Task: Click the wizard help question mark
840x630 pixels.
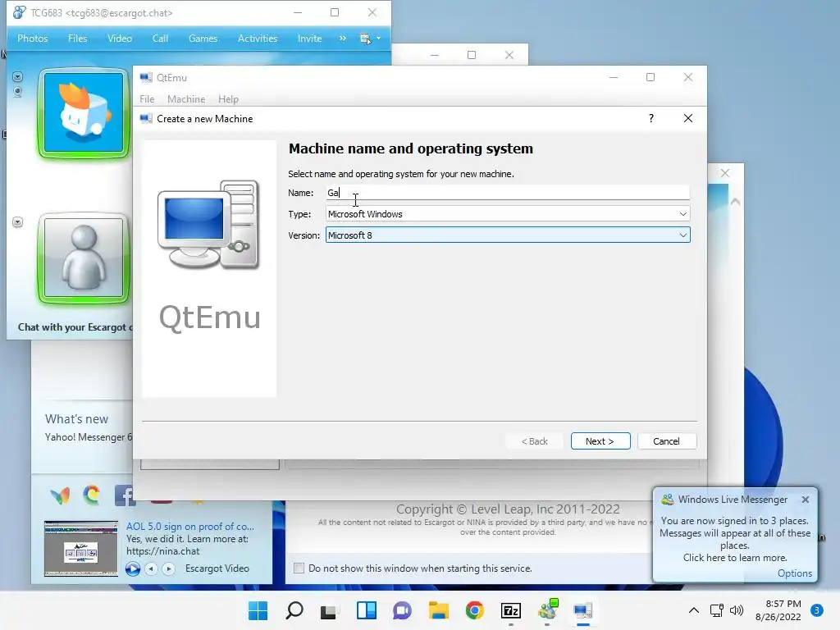Action: point(651,118)
